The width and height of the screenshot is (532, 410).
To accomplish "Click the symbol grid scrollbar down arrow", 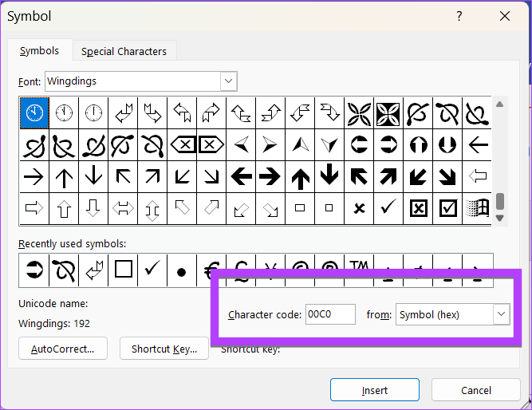I will [x=500, y=218].
